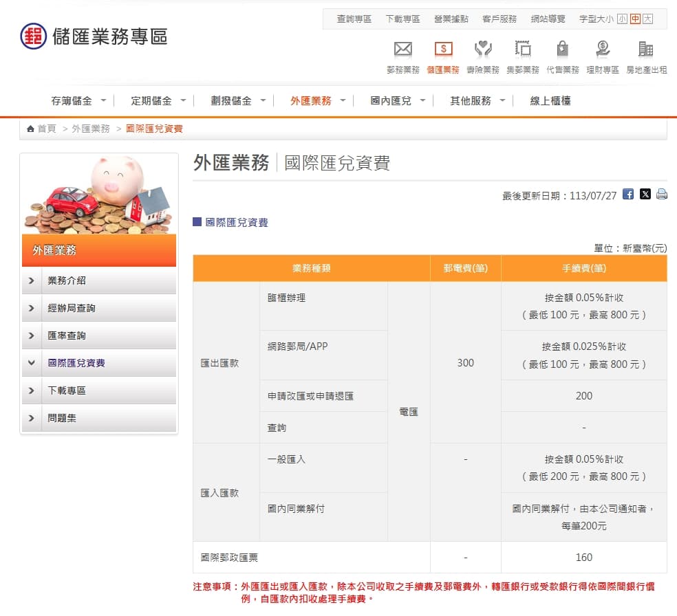Open 問題集 in sidebar
Screen dimensions: 677x616
click(x=62, y=419)
